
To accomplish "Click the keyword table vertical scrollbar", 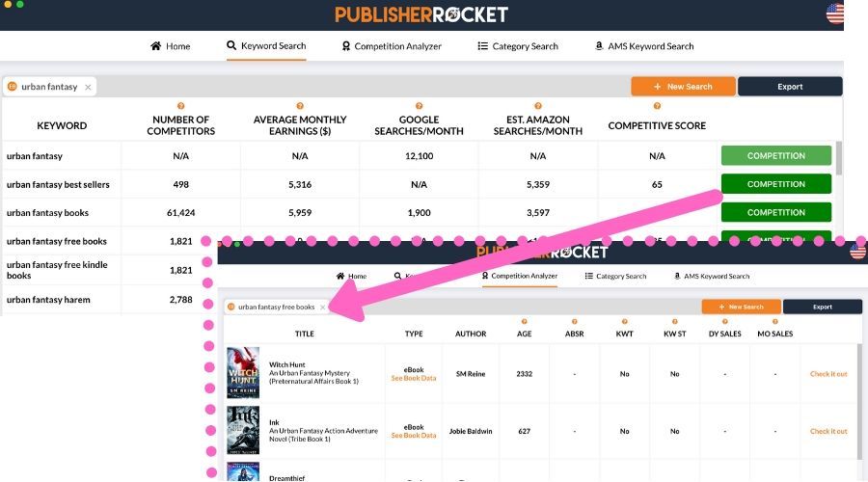I will [839, 159].
